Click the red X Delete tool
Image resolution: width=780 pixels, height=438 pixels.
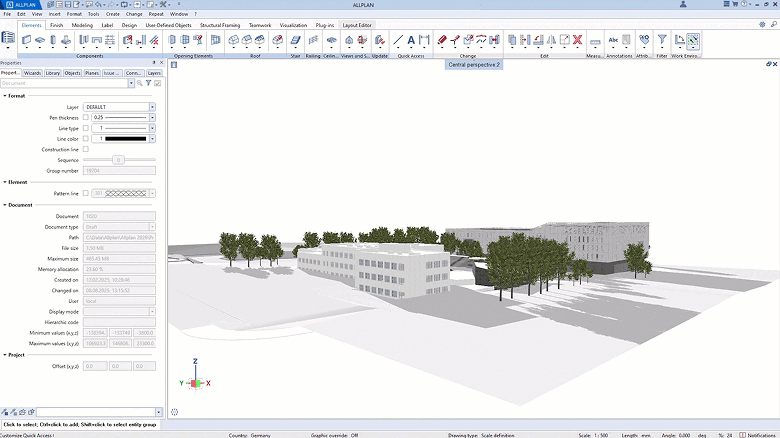click(x=577, y=40)
